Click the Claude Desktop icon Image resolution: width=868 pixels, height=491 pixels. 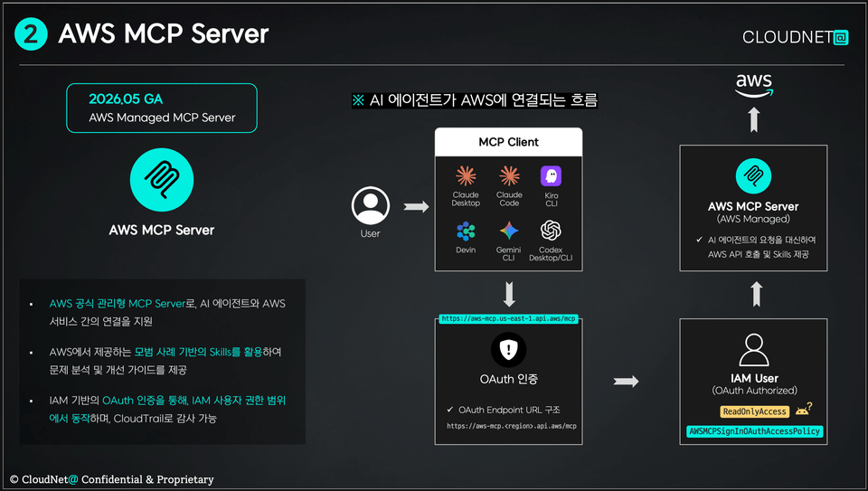pos(466,176)
